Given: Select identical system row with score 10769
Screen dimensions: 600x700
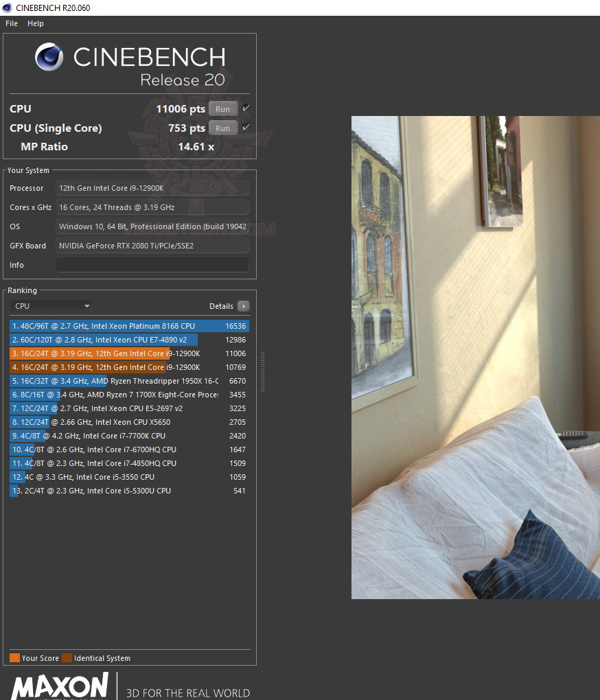Looking at the screenshot, I should (x=130, y=367).
